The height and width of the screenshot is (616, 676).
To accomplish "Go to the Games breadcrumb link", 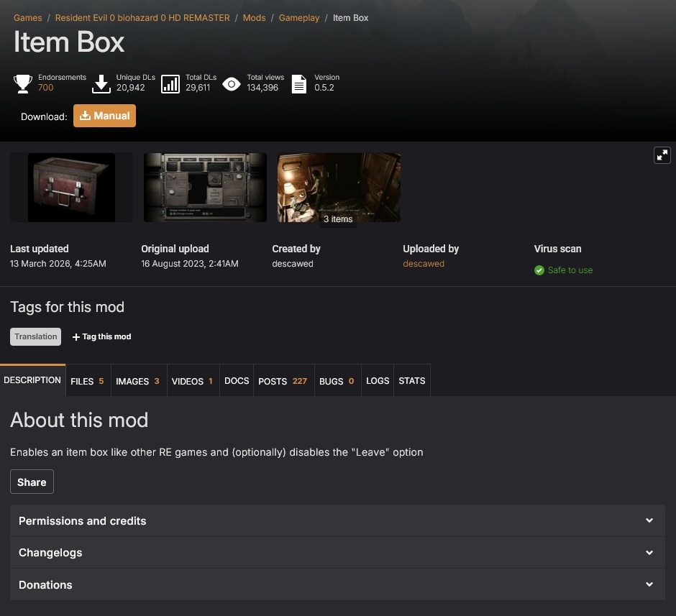I will (27, 18).
